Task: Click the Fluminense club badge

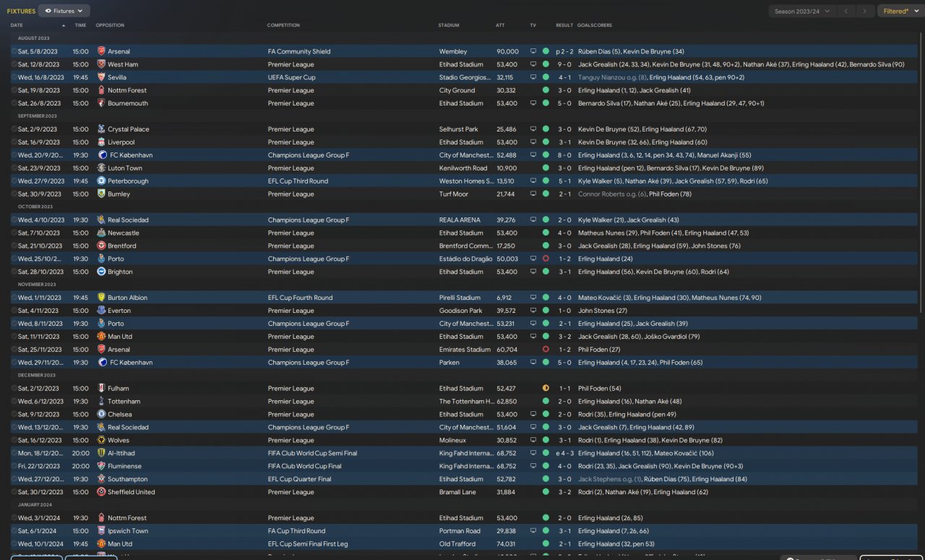Action: point(101,467)
